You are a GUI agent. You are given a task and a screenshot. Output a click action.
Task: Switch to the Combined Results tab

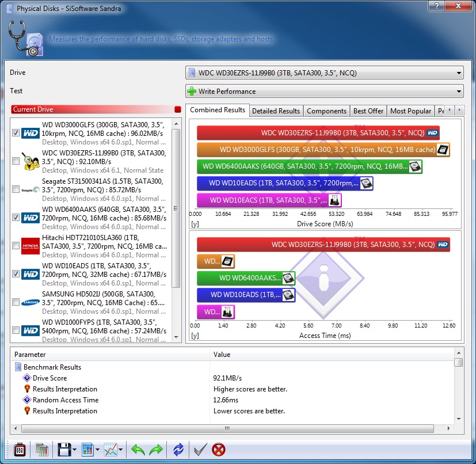(x=218, y=110)
